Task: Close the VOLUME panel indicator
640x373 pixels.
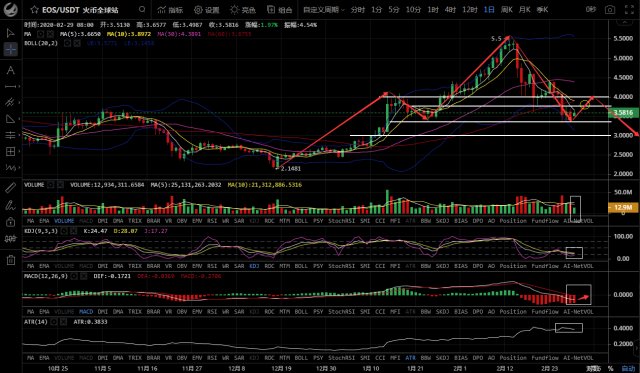Action: click(60, 185)
